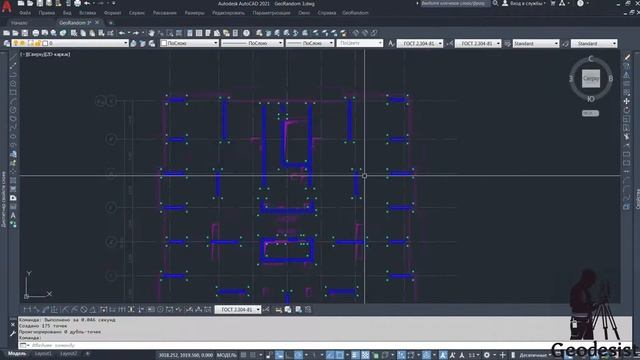This screenshot has height=360, width=640.
Task: Toggle layer 0 on/off lightbulb
Action: (x=16, y=43)
